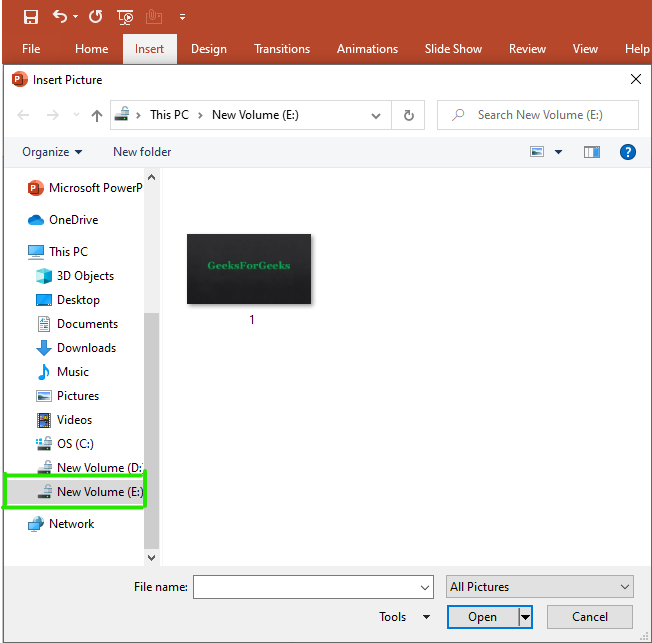This screenshot has width=652, height=643.
Task: Click the Search New Volume (E:) field
Action: coord(538,115)
